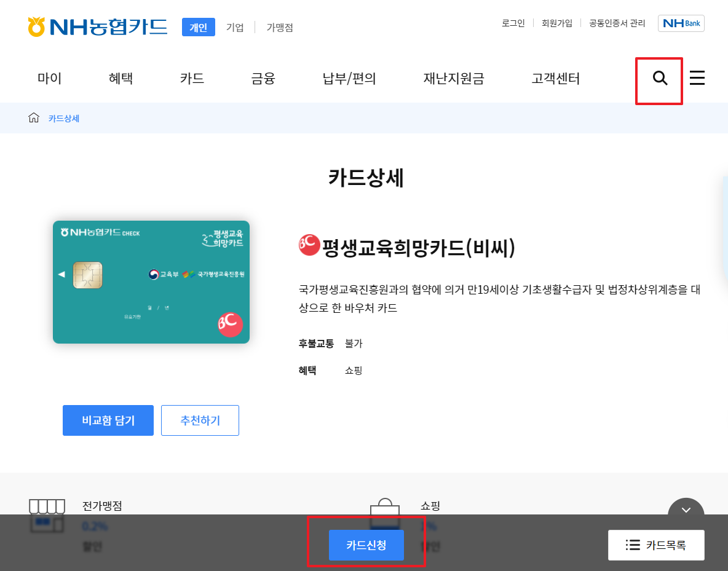This screenshot has height=571, width=728.
Task: Click the 회원가입 link
Action: pos(556,23)
